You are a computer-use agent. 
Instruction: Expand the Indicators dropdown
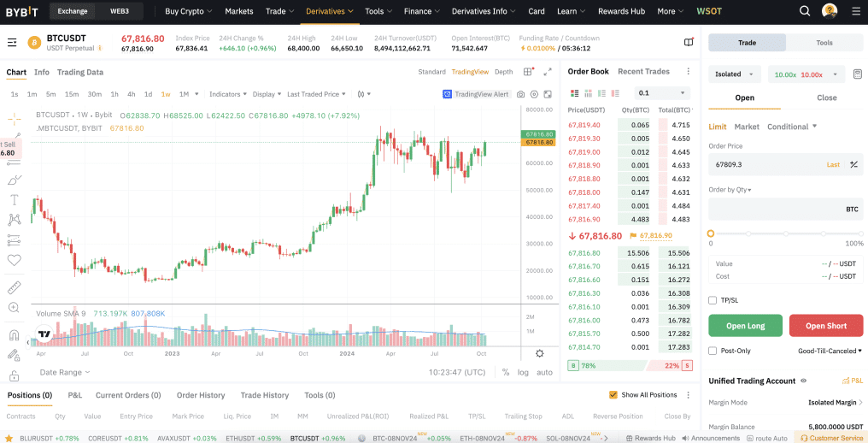pyautogui.click(x=228, y=94)
